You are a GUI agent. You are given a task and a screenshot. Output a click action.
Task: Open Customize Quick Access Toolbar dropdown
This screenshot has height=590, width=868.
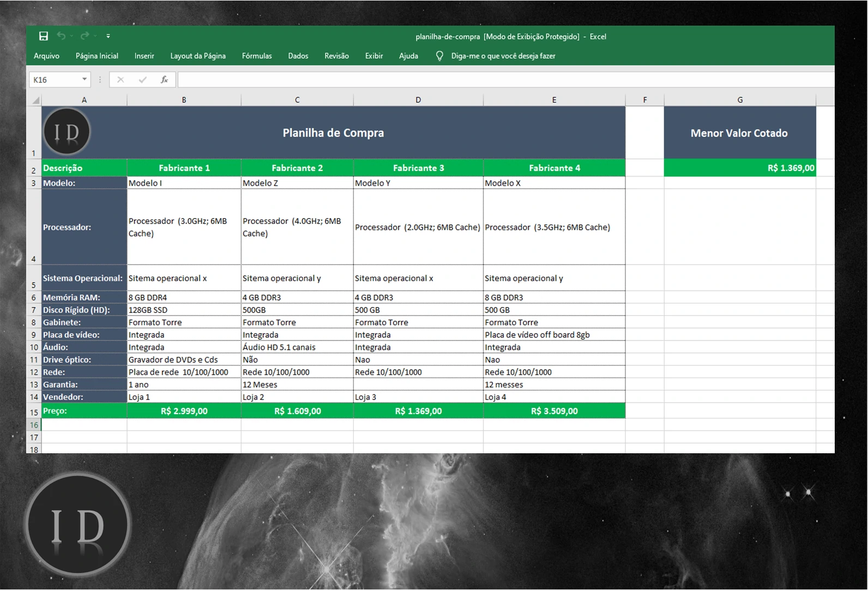108,36
